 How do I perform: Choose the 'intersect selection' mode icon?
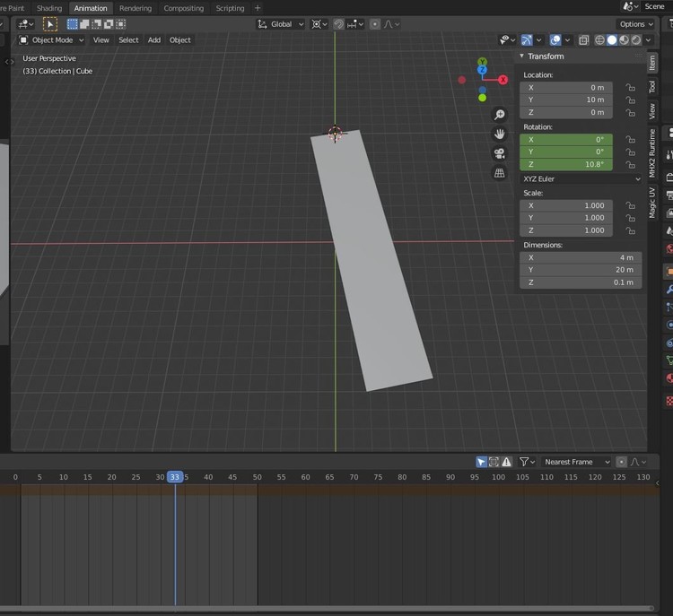tap(121, 24)
